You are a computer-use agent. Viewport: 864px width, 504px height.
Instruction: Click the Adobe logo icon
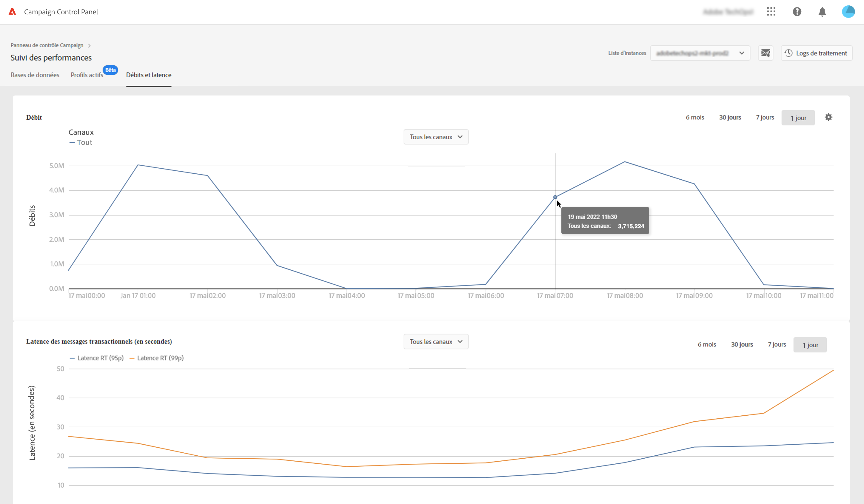click(x=12, y=12)
